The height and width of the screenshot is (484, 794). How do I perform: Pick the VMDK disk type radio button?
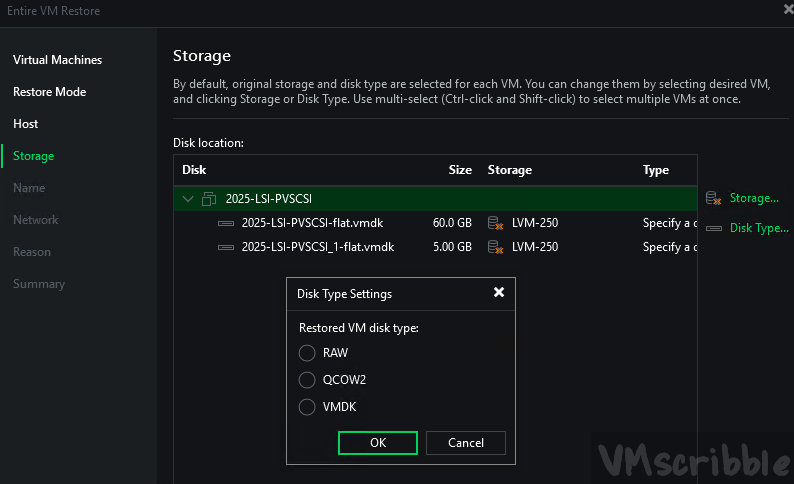[x=307, y=407]
